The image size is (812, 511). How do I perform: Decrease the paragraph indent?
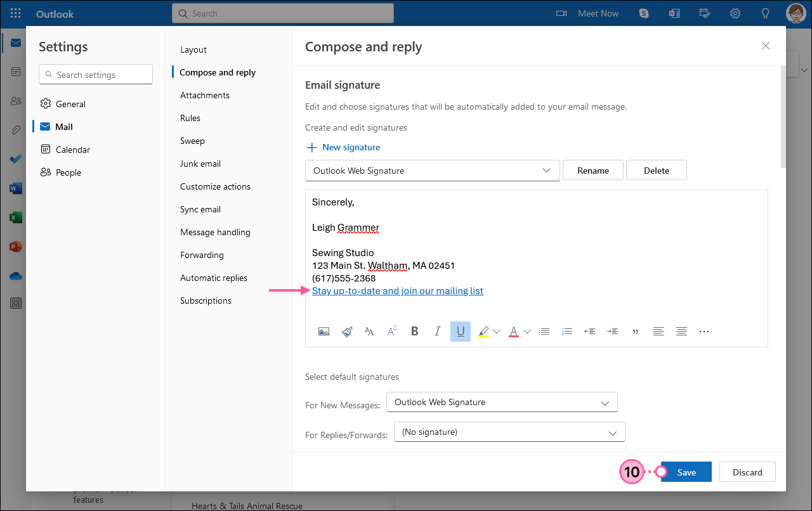pyautogui.click(x=589, y=332)
